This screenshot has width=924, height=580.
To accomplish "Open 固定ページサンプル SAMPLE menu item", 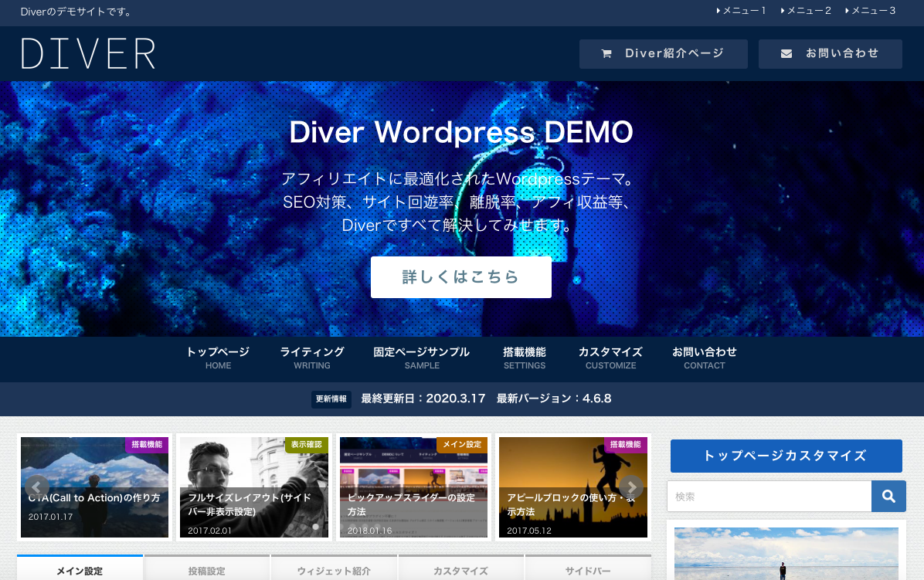I will point(422,358).
